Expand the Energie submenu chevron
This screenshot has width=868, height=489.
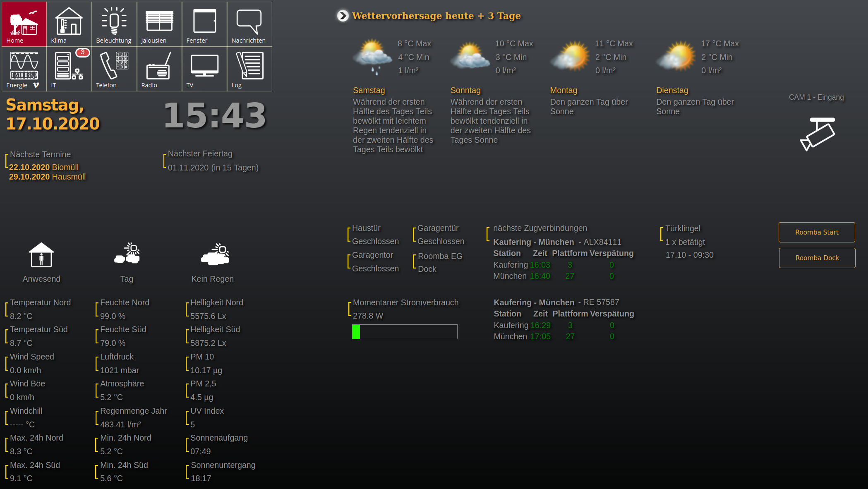coord(36,85)
